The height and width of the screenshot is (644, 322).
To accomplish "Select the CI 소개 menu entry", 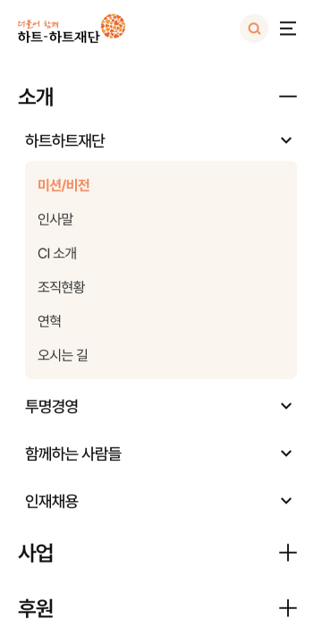I will pos(57,254).
